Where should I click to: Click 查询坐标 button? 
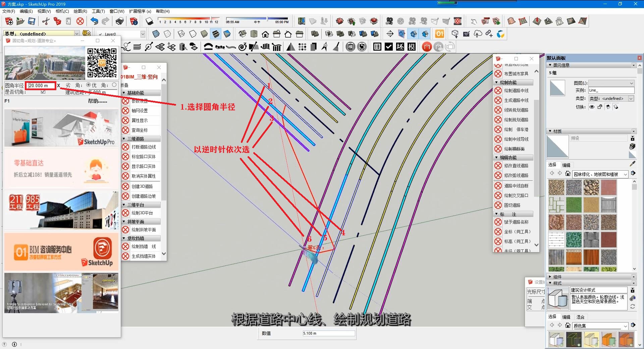(x=139, y=130)
